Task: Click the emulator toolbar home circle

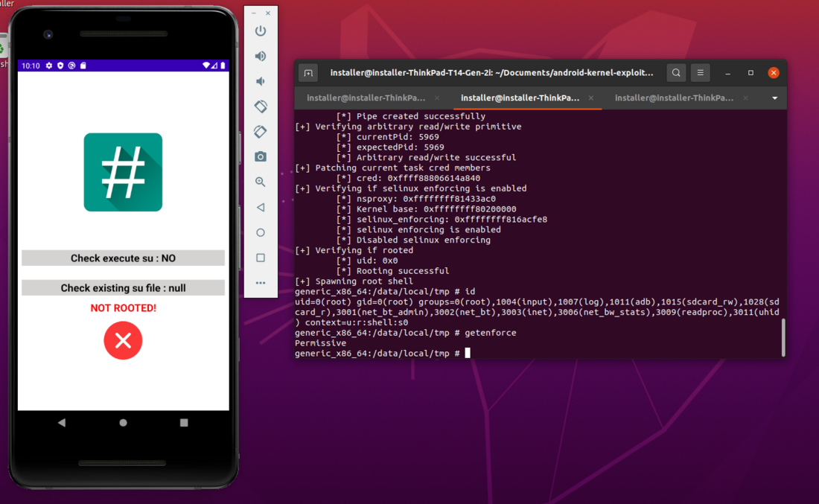Action: click(261, 232)
